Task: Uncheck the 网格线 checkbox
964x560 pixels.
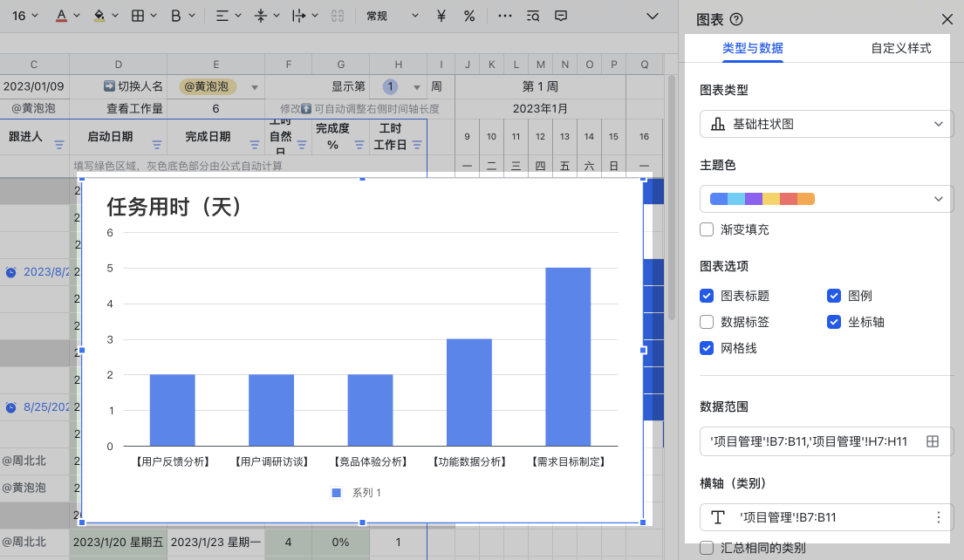Action: tap(707, 349)
